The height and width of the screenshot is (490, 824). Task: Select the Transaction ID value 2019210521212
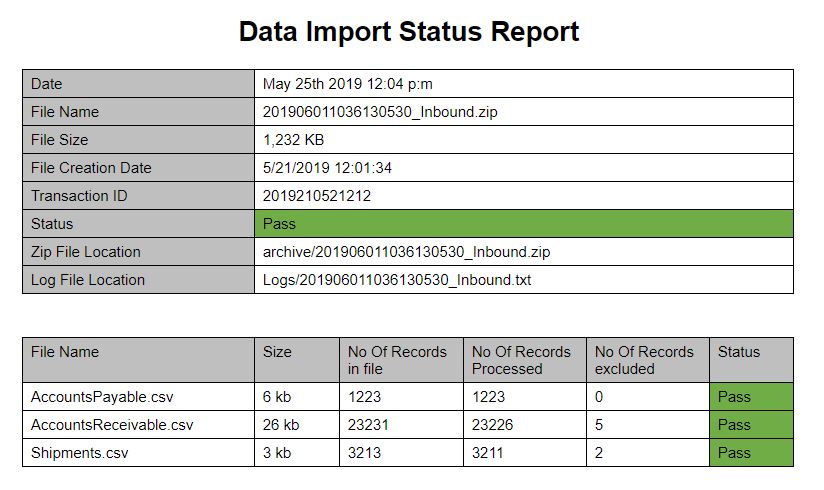[x=317, y=196]
